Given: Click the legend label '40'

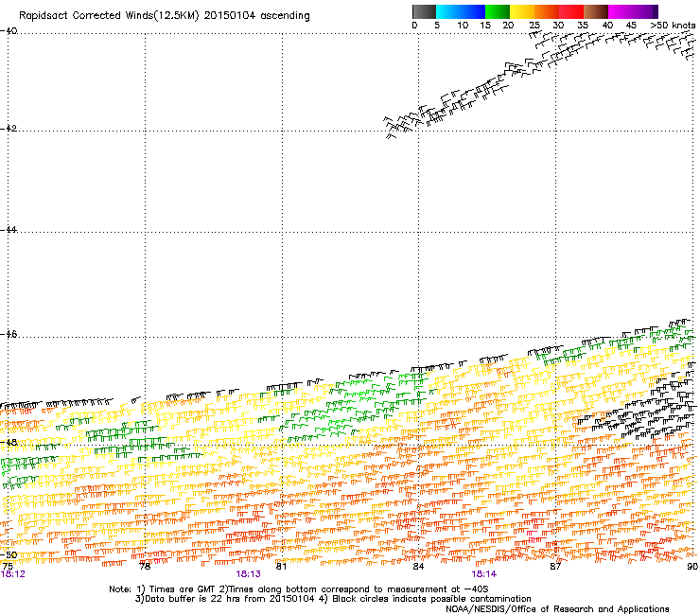Looking at the screenshot, I should (x=607, y=26).
